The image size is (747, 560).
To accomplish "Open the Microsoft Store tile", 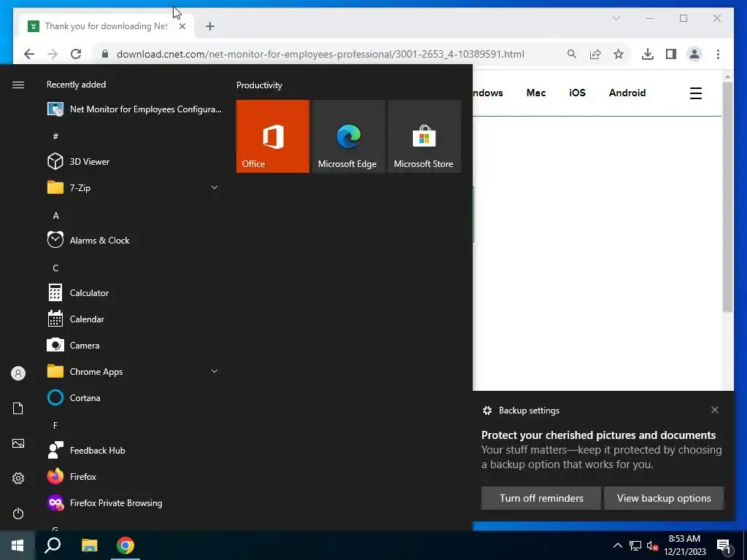I will pyautogui.click(x=425, y=136).
